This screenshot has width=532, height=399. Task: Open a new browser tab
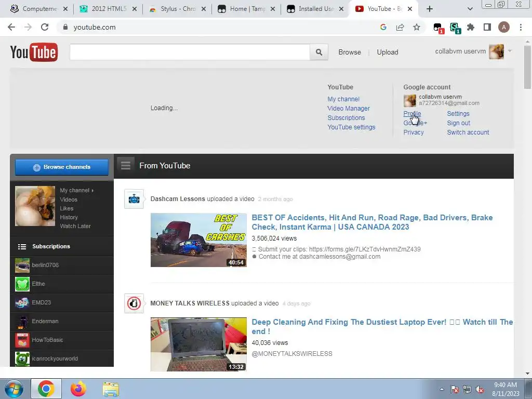pos(430,9)
